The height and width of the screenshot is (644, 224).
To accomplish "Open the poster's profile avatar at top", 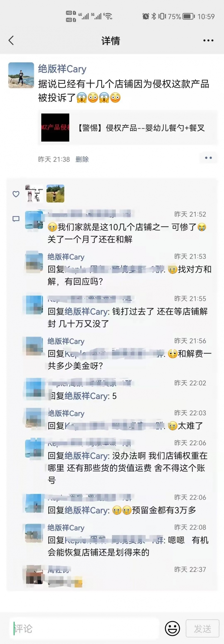I will pos(21,75).
